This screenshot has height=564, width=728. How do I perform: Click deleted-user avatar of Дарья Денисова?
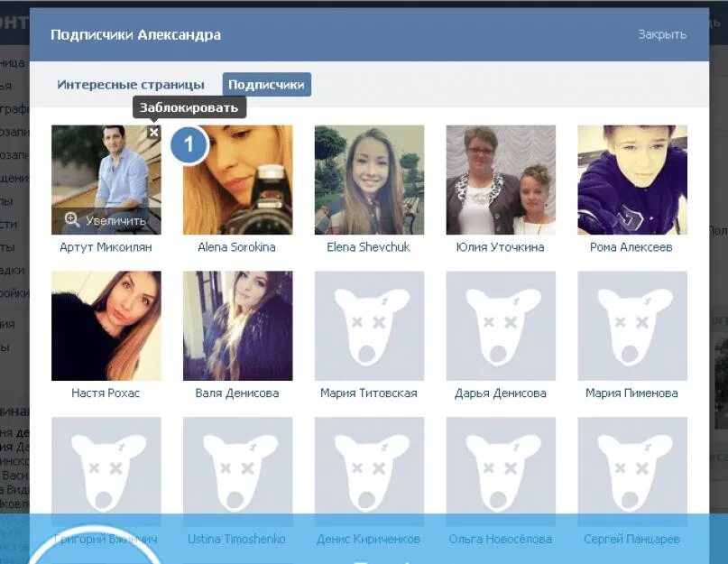point(501,326)
